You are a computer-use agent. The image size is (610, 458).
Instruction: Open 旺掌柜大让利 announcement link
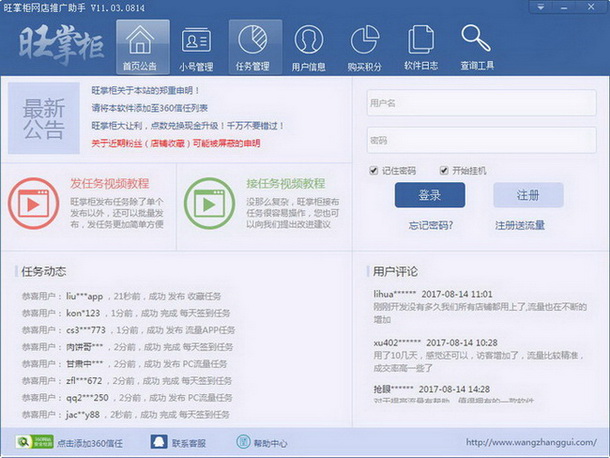[x=188, y=126]
